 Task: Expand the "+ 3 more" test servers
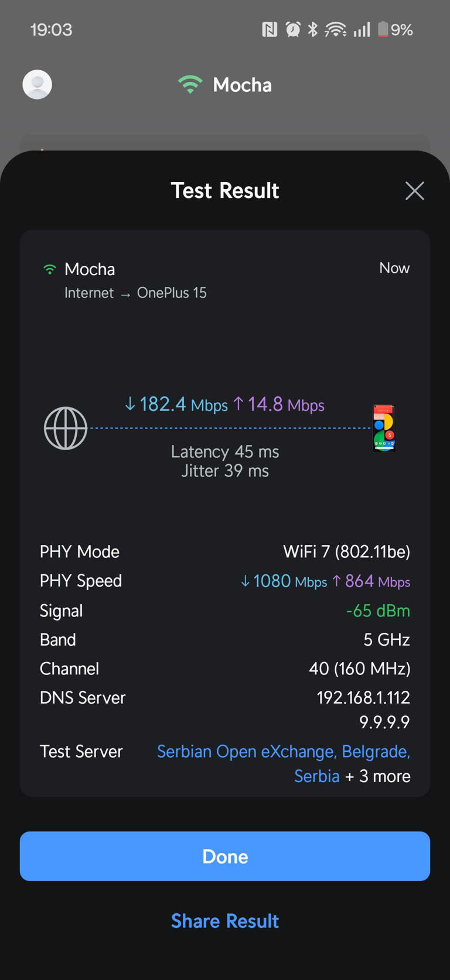[378, 776]
